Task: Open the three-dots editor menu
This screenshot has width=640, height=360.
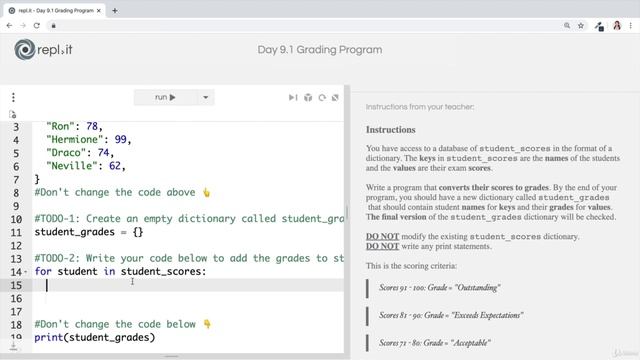Action: tap(13, 97)
